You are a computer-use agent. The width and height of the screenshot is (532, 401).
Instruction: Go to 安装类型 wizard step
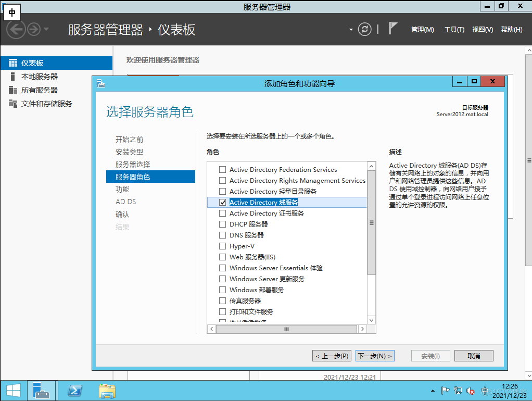[129, 152]
